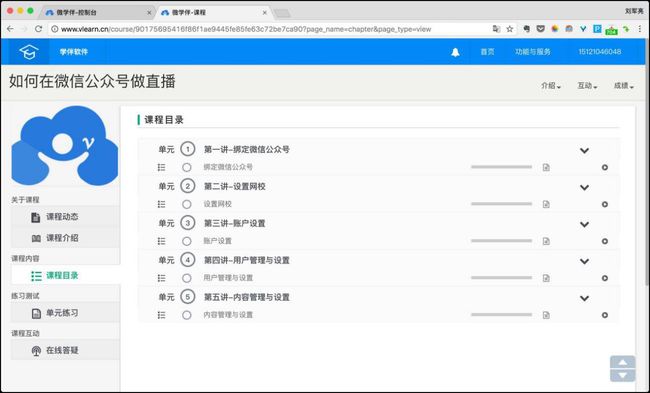Image resolution: width=650 pixels, height=393 pixels.
Task: Click the list icon beside 账户设置
Action: [x=161, y=241]
